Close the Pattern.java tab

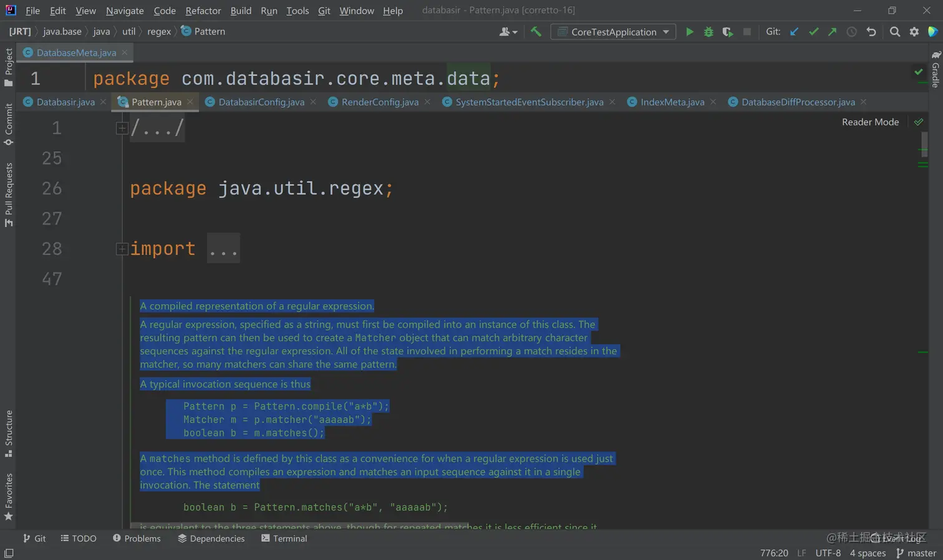click(190, 102)
